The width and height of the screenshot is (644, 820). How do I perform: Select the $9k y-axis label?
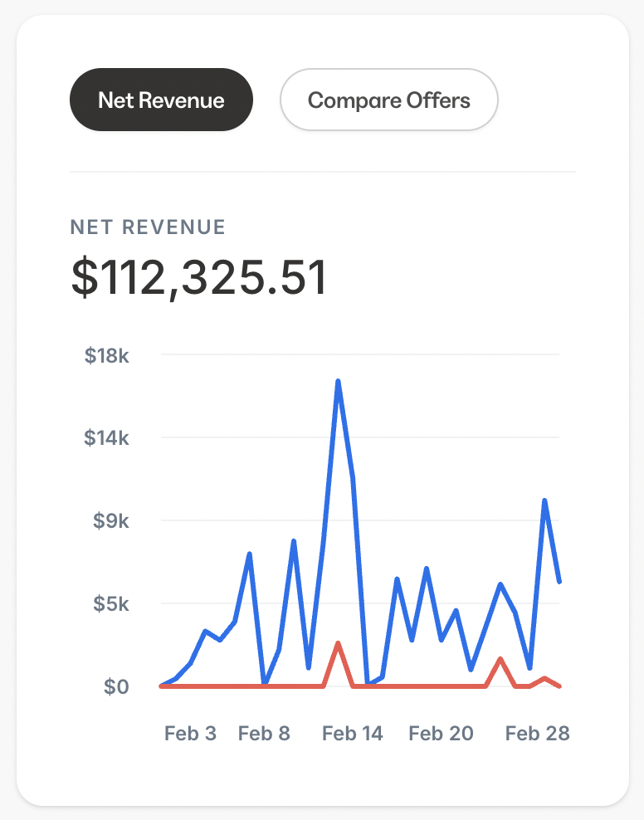(109, 521)
